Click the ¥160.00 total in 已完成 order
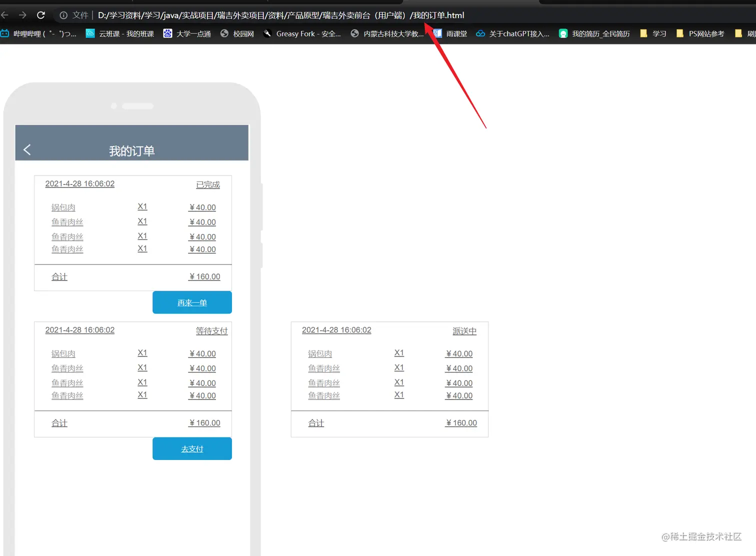Screen dimensions: 756x556 point(204,276)
